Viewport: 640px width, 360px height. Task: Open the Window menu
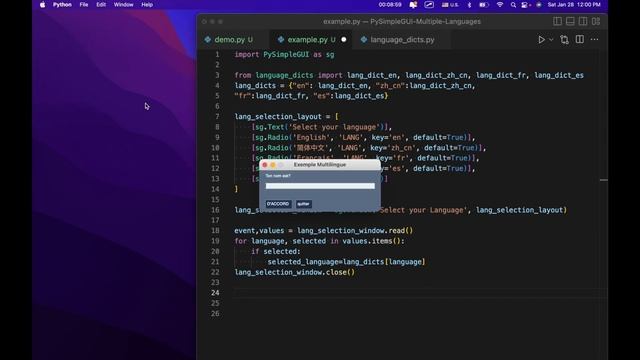(x=123, y=5)
